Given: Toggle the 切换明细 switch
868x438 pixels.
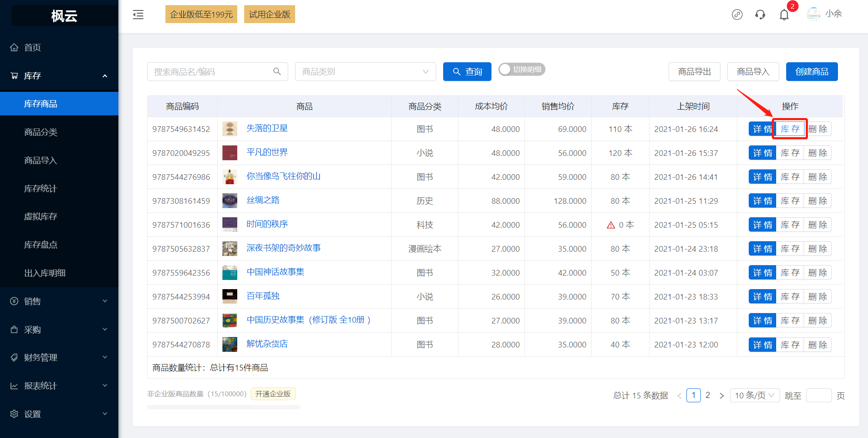Looking at the screenshot, I should coord(521,70).
